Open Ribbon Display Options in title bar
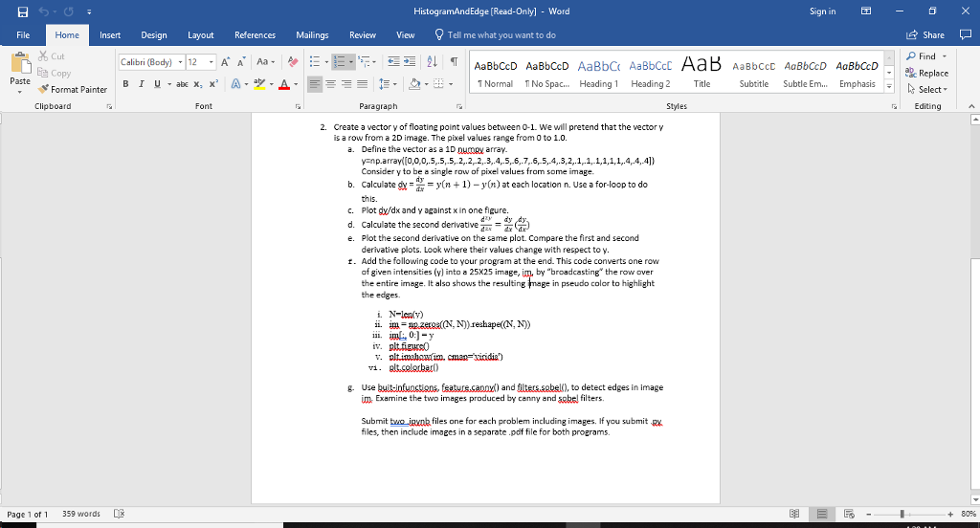 click(866, 11)
